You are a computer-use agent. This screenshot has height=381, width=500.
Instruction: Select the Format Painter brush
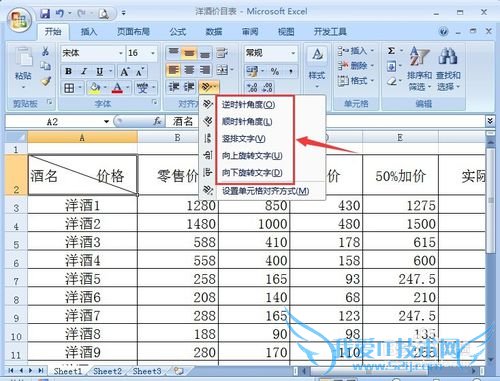[x=45, y=81]
